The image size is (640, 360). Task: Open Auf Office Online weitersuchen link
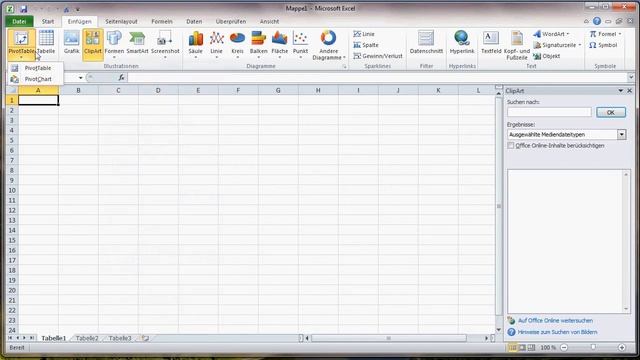pos(555,321)
